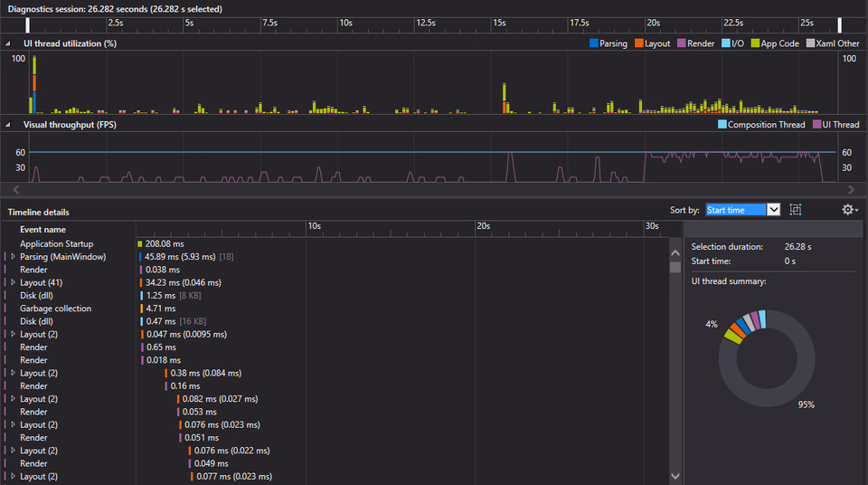Click the App Code legend green swatch

(755, 43)
